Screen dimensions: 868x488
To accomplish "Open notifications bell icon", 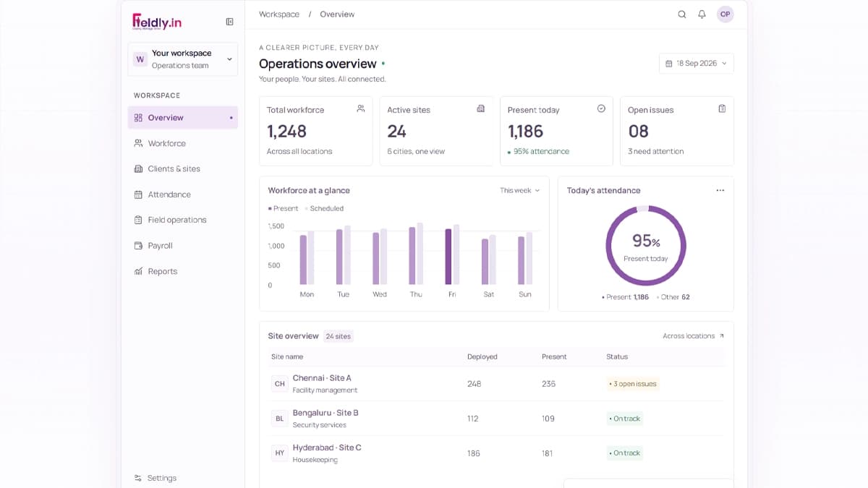I will (702, 14).
